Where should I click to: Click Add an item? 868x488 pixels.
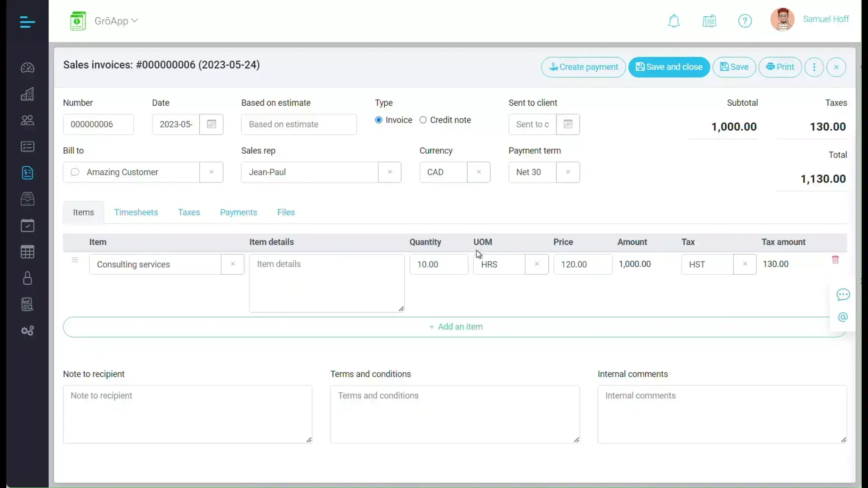[456, 327]
